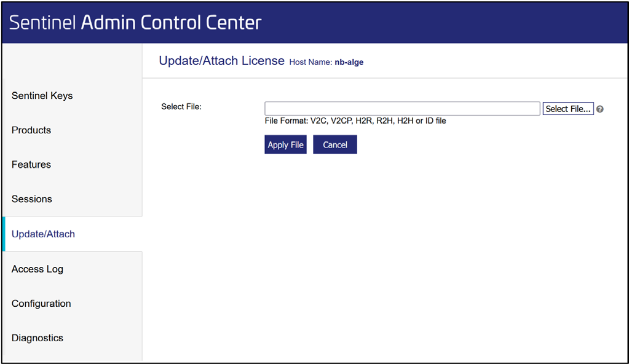629x364 pixels.
Task: Click the help question mark icon
Action: click(599, 109)
